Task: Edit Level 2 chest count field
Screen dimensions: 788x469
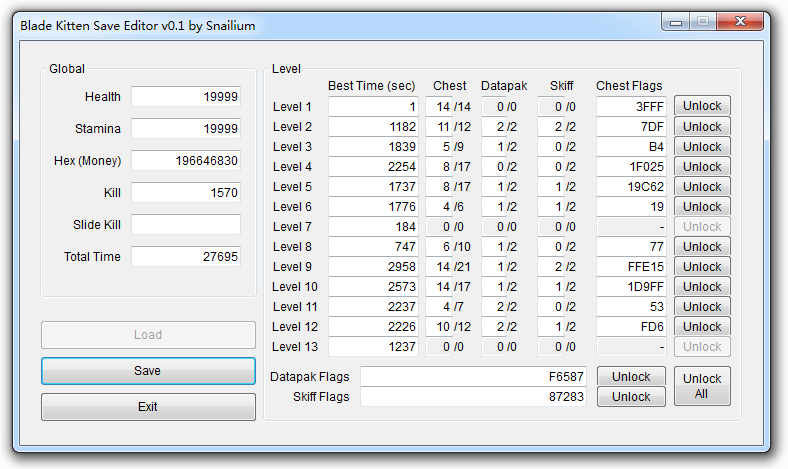Action: (439, 127)
